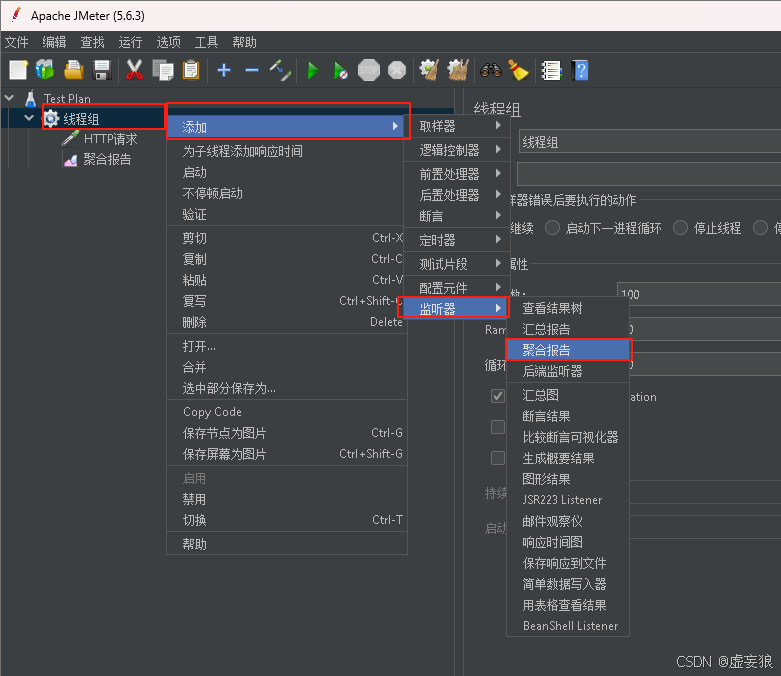Select the radio button after 停止线程
This screenshot has width=781, height=676.
[760, 228]
